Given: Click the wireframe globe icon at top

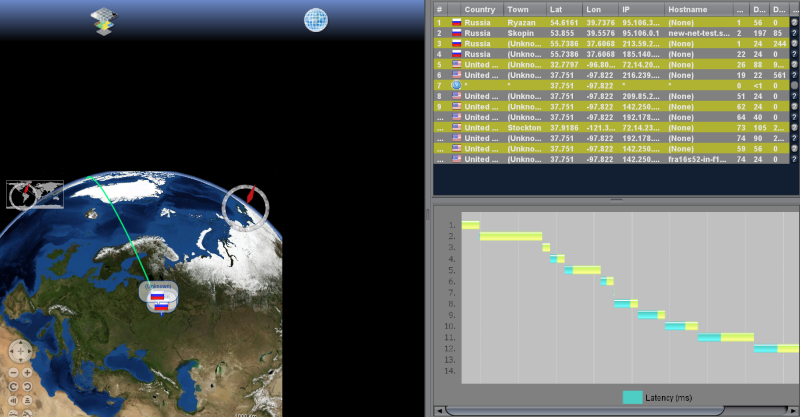Looking at the screenshot, I should [316, 20].
